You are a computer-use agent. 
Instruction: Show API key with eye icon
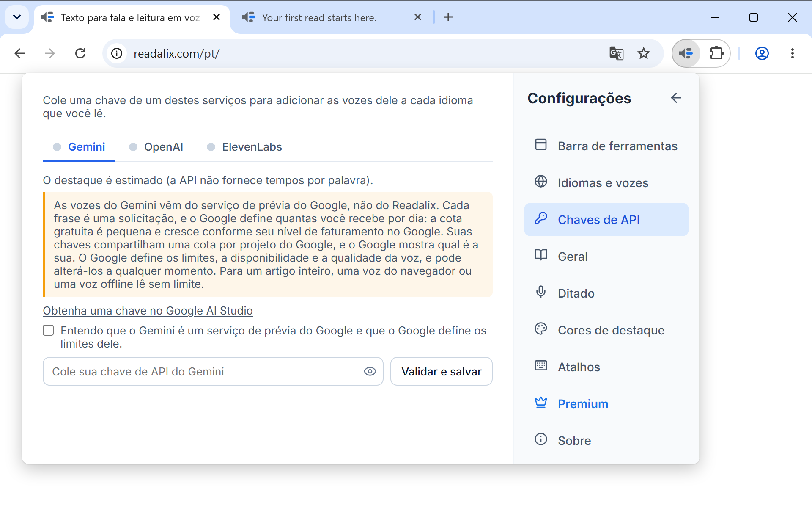point(370,371)
